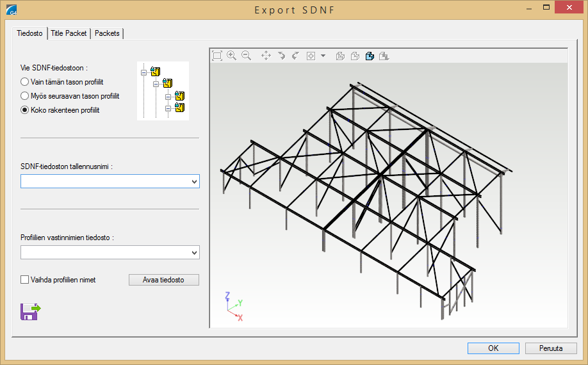Click the XYZ axis indicator in viewport
This screenshot has width=588, height=365.
tap(233, 306)
